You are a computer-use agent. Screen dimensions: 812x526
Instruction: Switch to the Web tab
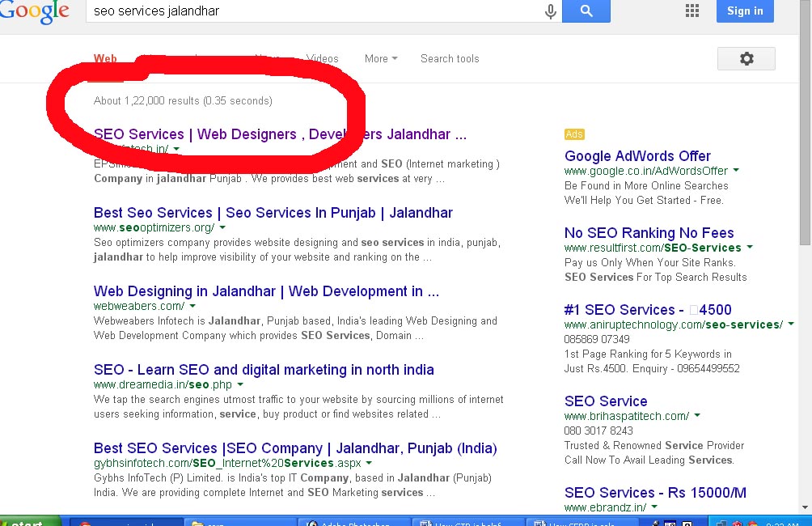[105, 58]
